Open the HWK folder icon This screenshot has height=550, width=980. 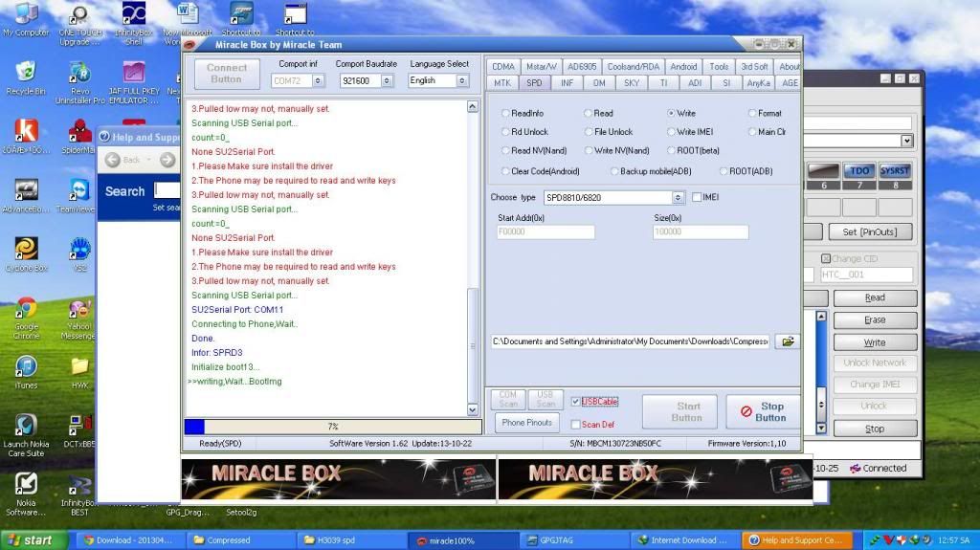pos(79,372)
